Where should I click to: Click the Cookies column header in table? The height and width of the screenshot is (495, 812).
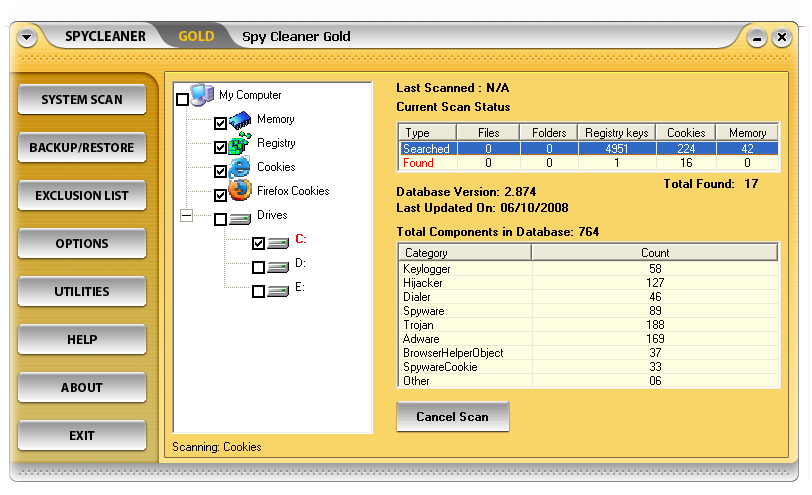(x=686, y=133)
